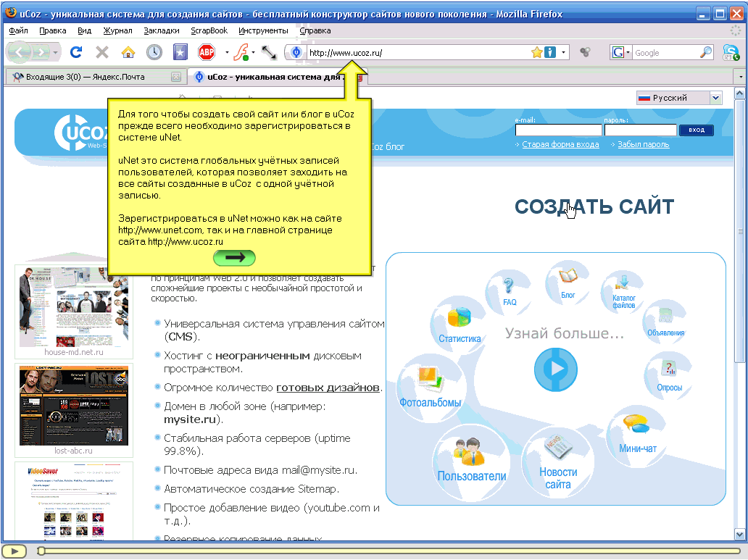
Task: Open the Опросы module icon
Action: point(669,376)
